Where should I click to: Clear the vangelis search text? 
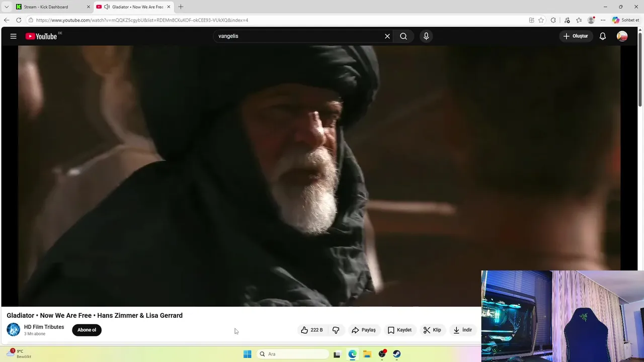[387, 36]
